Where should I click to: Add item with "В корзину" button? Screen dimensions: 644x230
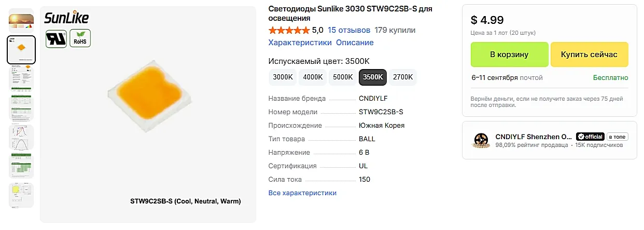pyautogui.click(x=509, y=55)
